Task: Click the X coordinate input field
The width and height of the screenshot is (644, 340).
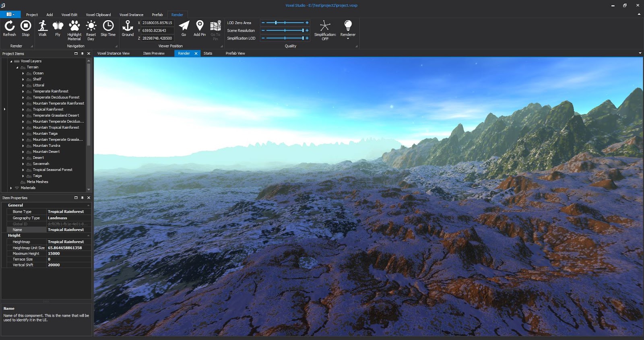Action: point(157,23)
